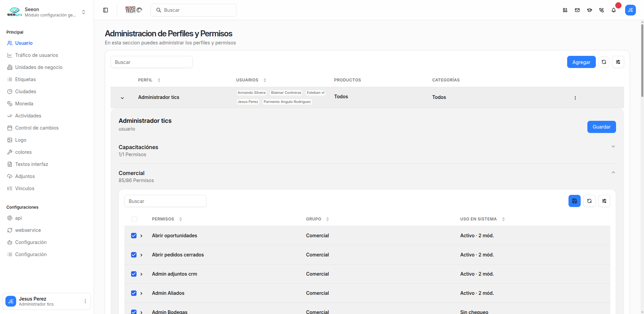
Task: Toggle the sidebar panel icon
Action: click(x=105, y=10)
